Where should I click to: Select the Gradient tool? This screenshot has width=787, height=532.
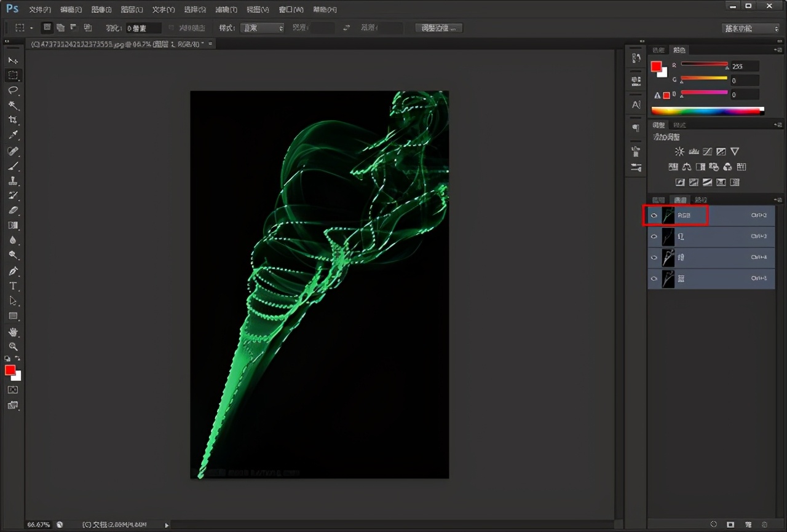[13, 225]
